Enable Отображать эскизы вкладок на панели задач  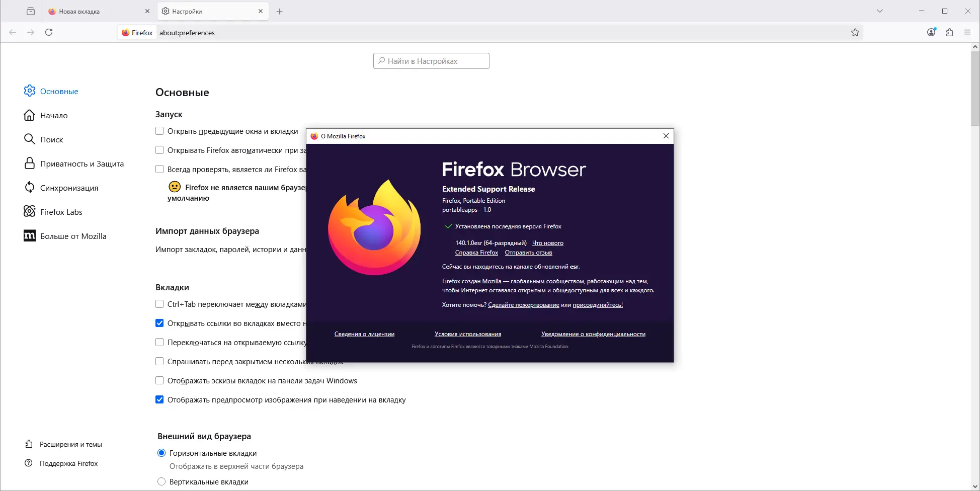pos(159,380)
